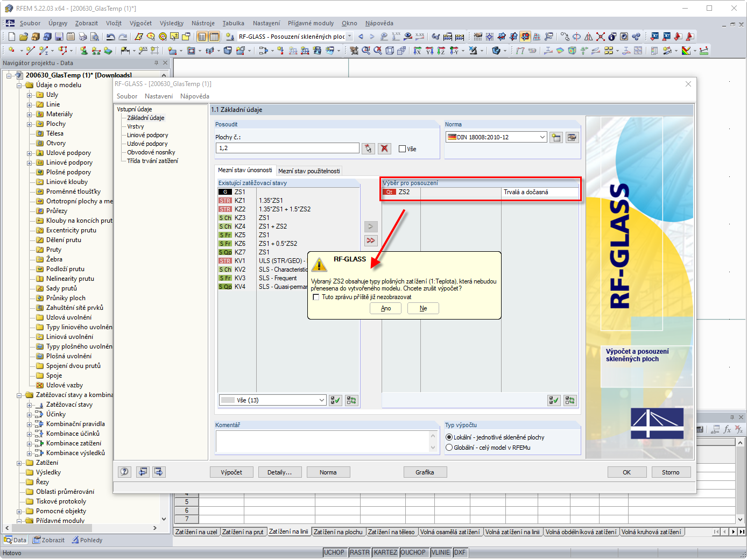Screen dimensions: 747x560
Task: Switch to Zatížení na plochu tab
Action: click(338, 532)
